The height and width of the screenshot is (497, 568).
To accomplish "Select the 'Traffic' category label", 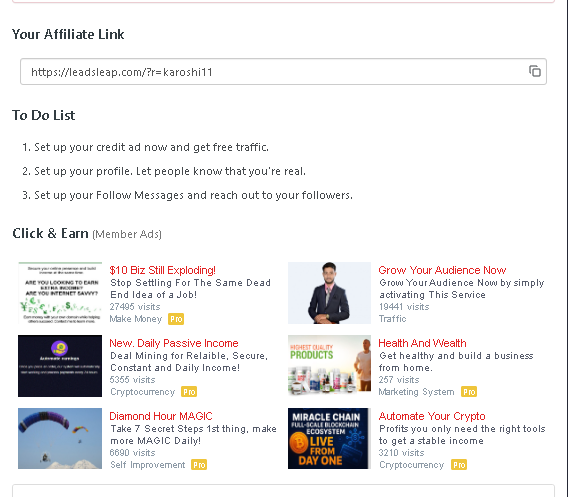I will pyautogui.click(x=393, y=319).
